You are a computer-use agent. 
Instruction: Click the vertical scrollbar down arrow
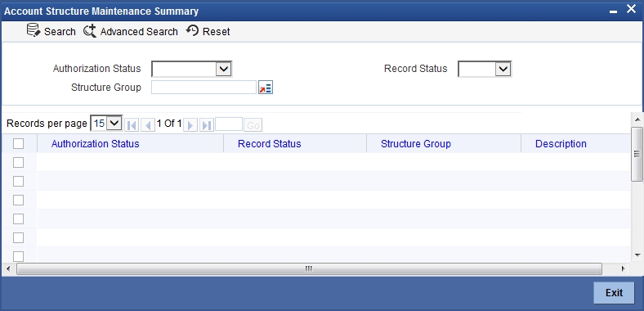pos(637,255)
